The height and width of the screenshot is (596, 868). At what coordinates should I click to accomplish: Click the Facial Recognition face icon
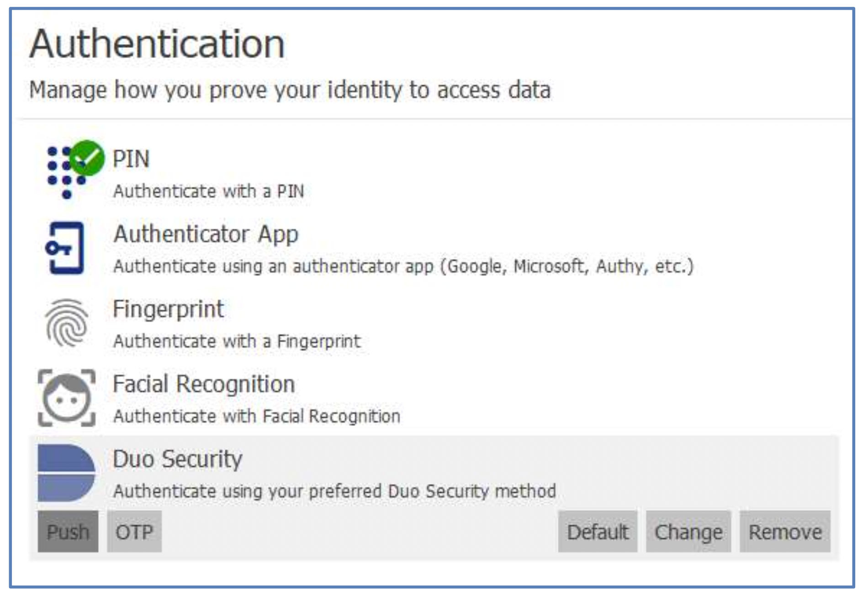click(x=67, y=398)
